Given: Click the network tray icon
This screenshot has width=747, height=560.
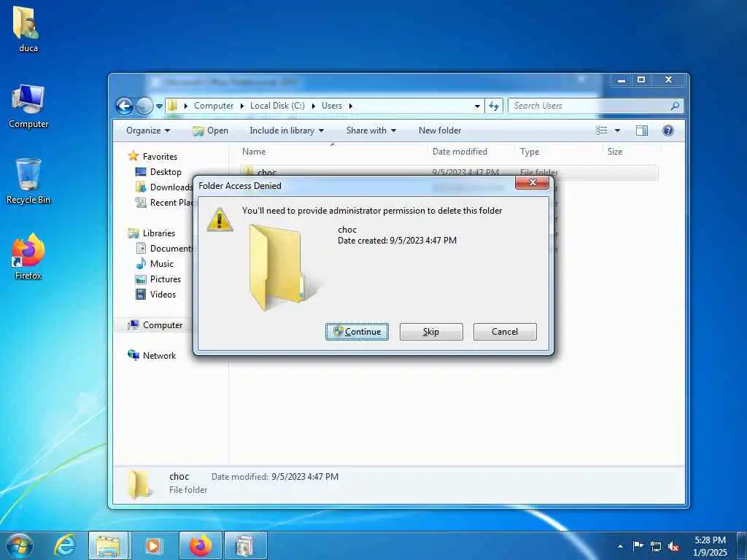Looking at the screenshot, I should [656, 546].
